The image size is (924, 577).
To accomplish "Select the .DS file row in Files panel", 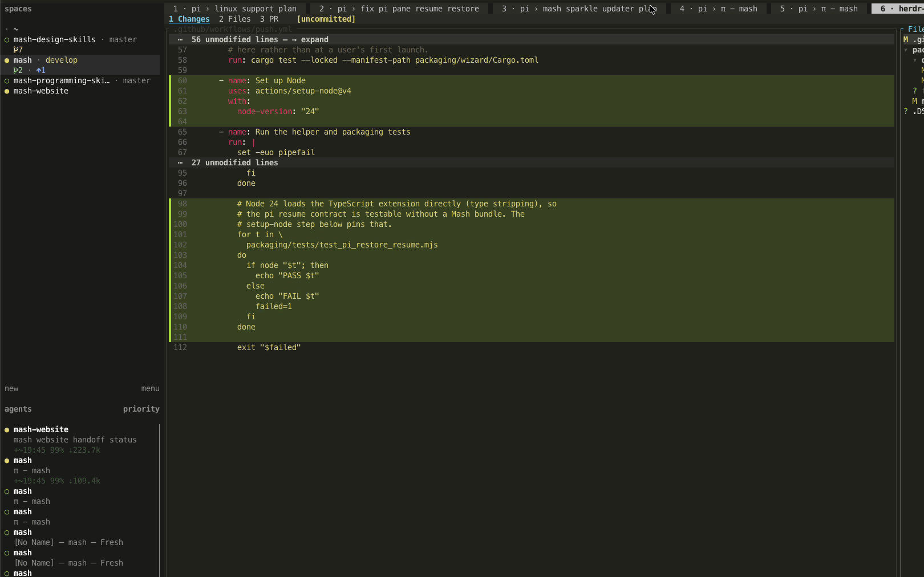I will (x=913, y=112).
